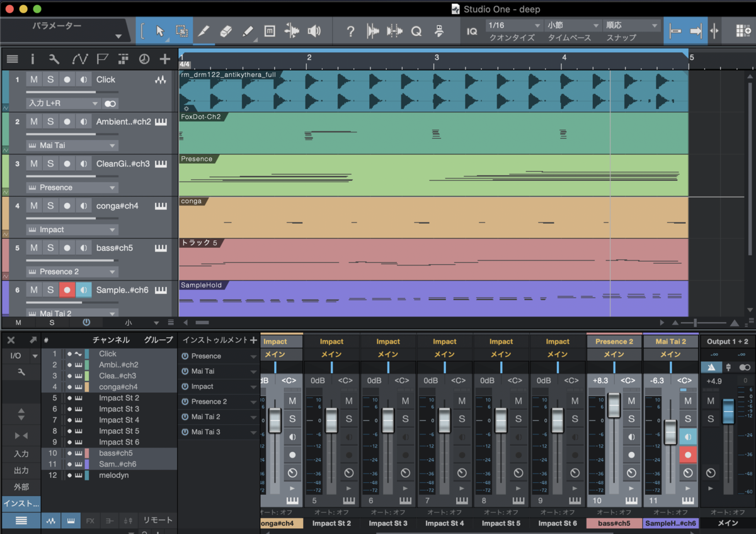Click メイン output on Presence 2 channel
756x534 pixels.
click(614, 354)
